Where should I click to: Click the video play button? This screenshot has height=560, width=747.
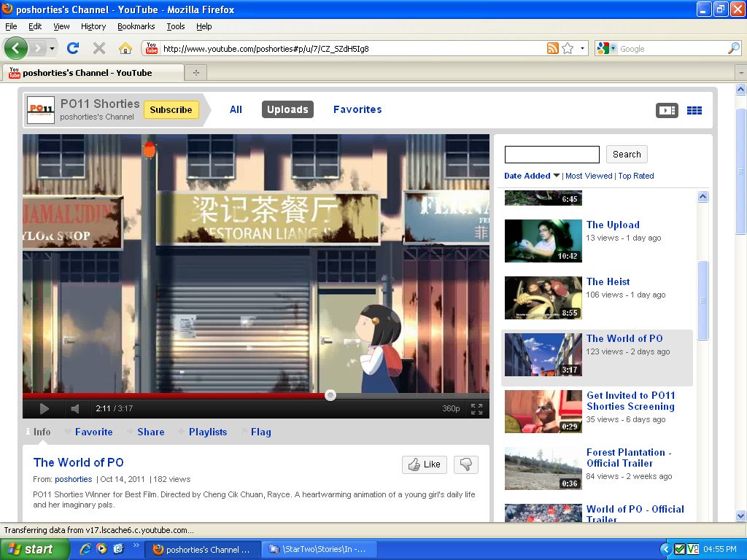pos(44,408)
